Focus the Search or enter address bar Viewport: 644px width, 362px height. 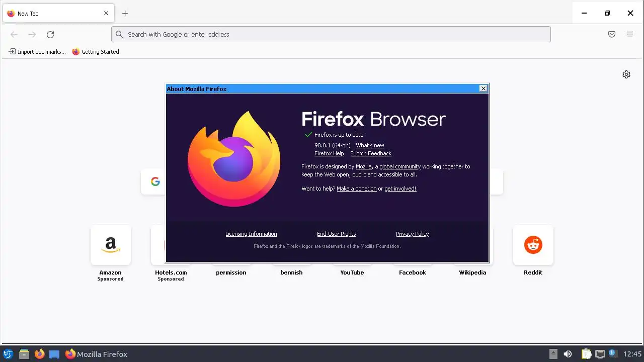click(x=331, y=34)
